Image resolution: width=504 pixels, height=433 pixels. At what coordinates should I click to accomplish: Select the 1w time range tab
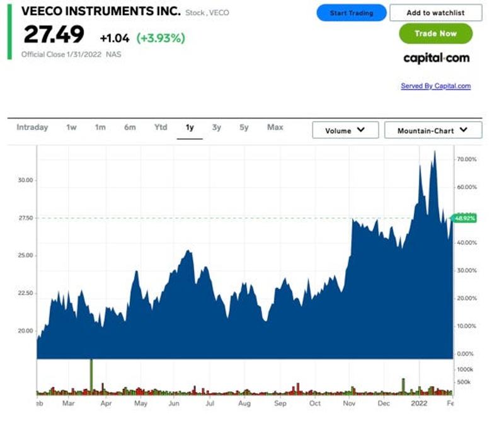[x=71, y=127]
